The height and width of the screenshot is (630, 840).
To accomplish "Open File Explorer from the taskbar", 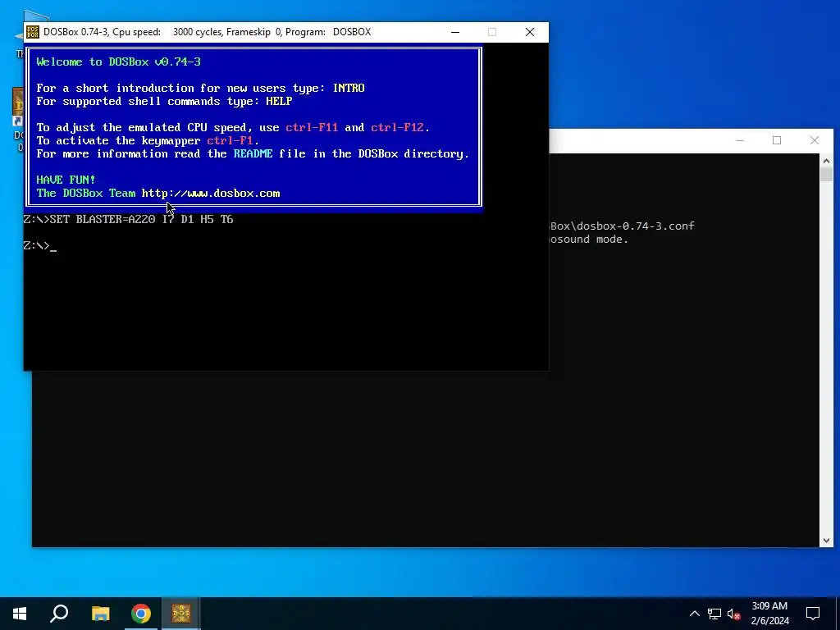I will 100,614.
